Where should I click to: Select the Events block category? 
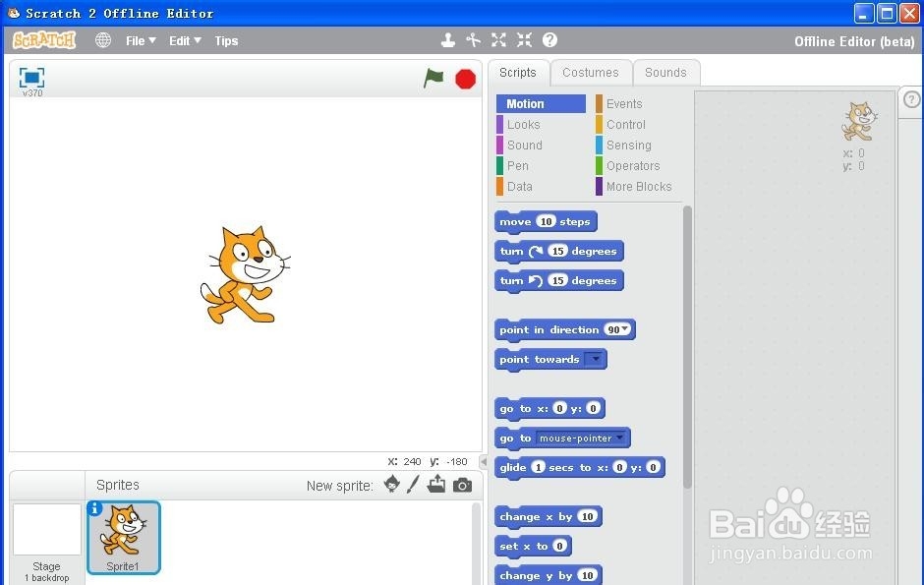(623, 104)
